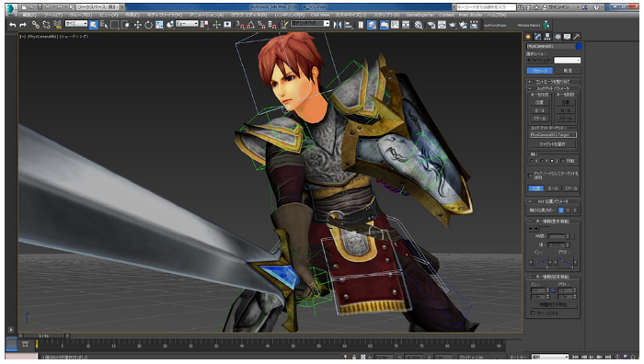Enable the upnode-as-target checkbox
The image size is (644, 364).
pyautogui.click(x=530, y=176)
